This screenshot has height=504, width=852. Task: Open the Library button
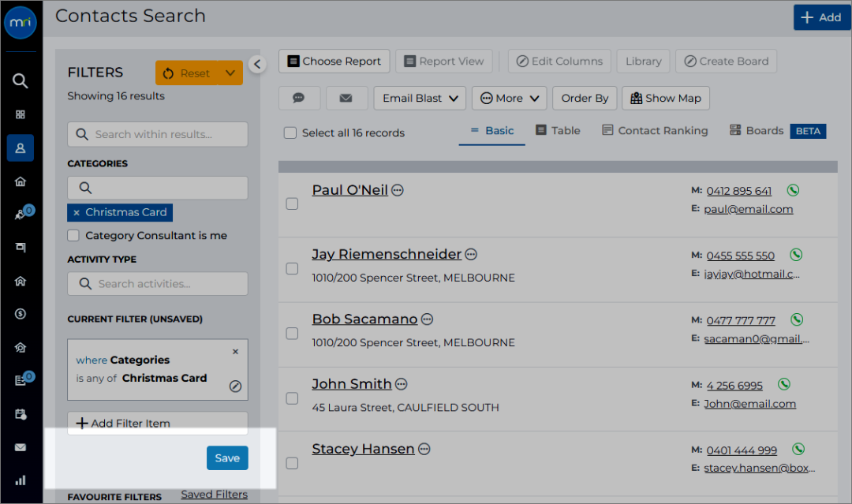[644, 62]
